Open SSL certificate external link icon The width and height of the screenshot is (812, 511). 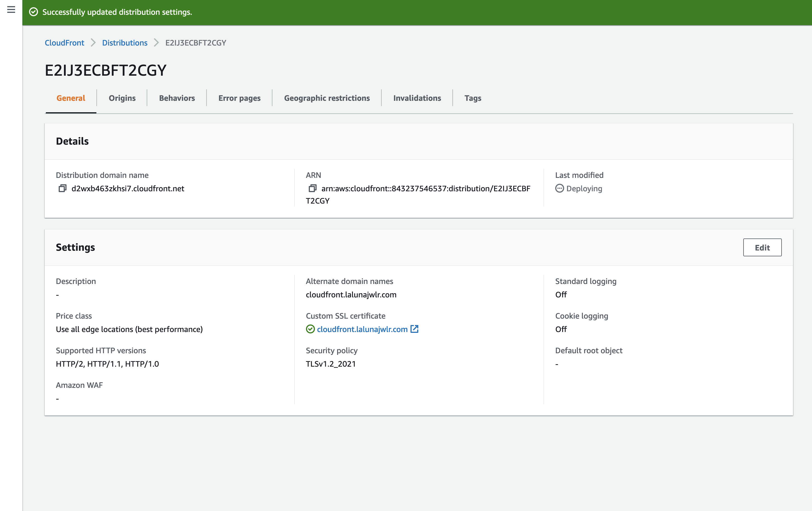tap(414, 329)
